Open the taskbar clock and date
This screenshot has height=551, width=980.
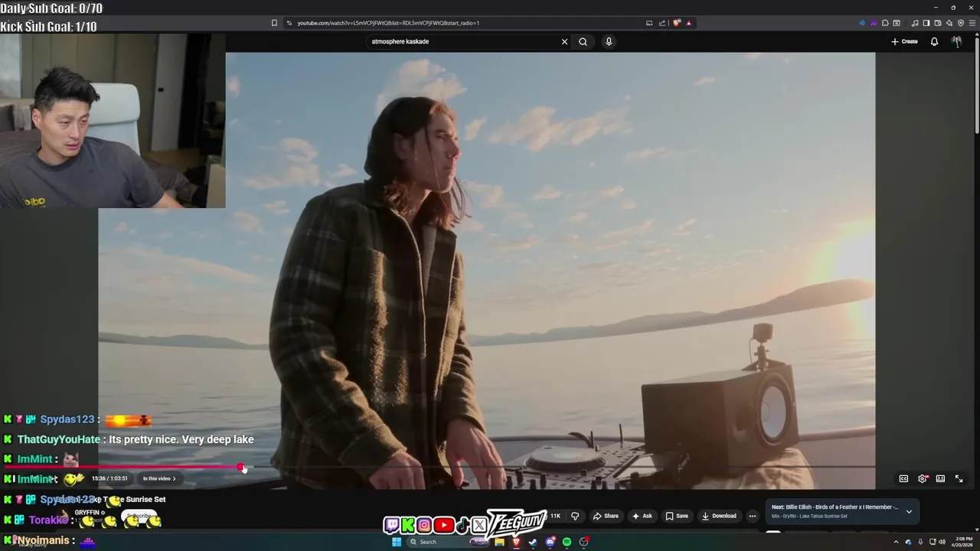coord(962,542)
